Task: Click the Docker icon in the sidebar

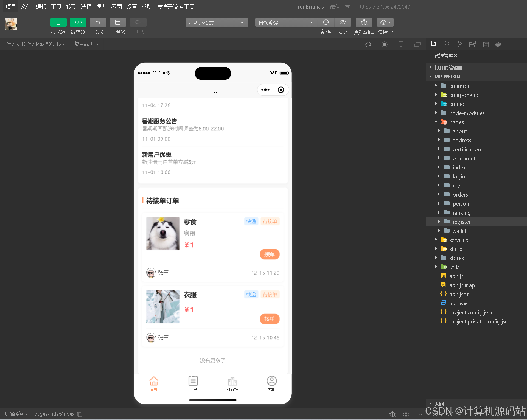Action: click(x=498, y=44)
